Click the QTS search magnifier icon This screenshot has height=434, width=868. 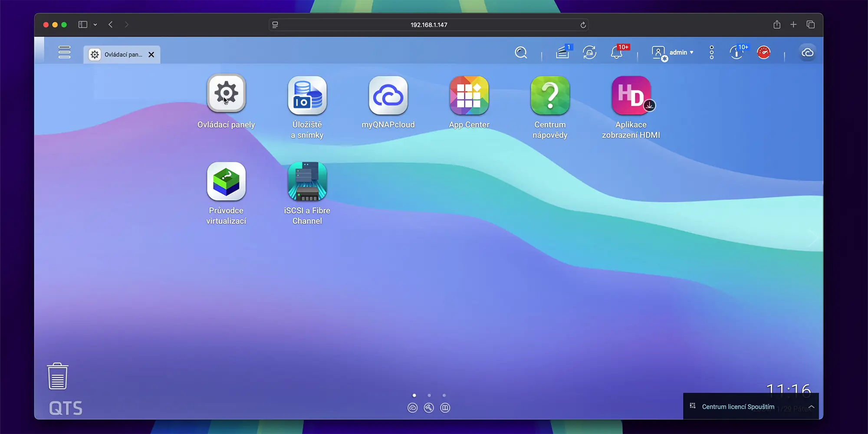click(521, 53)
